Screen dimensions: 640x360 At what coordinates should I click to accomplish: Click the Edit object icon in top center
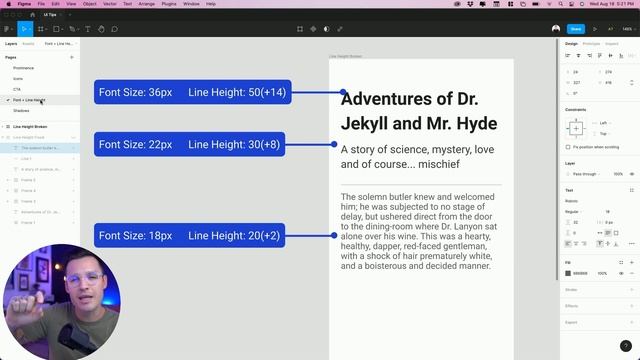coord(300,29)
